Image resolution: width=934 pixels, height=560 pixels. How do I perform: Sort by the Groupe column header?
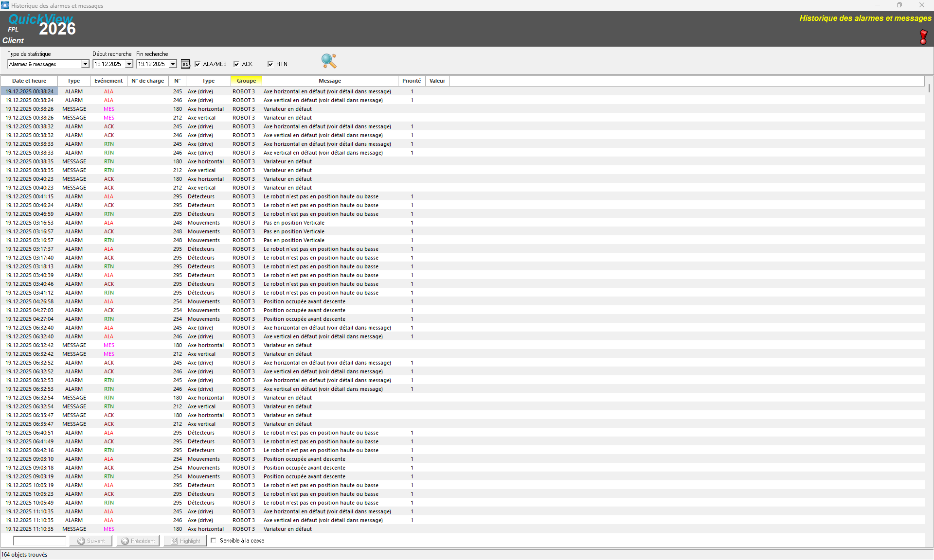[x=246, y=81]
